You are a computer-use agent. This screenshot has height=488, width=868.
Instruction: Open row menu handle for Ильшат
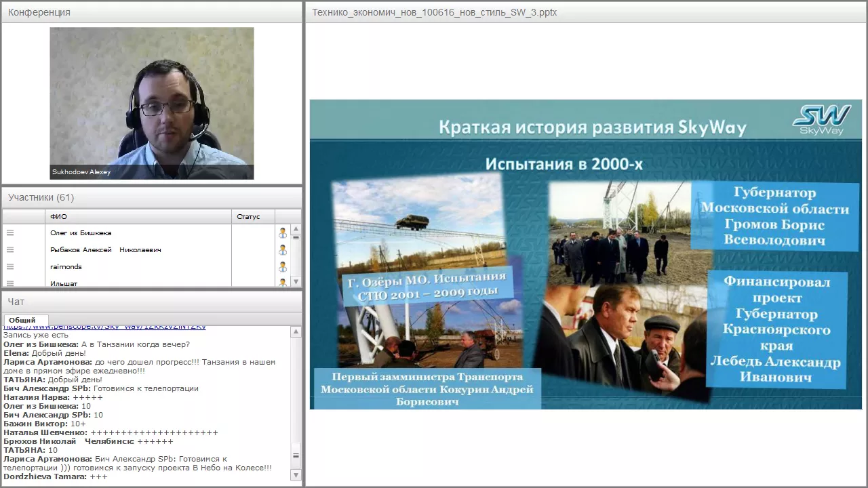click(x=10, y=283)
